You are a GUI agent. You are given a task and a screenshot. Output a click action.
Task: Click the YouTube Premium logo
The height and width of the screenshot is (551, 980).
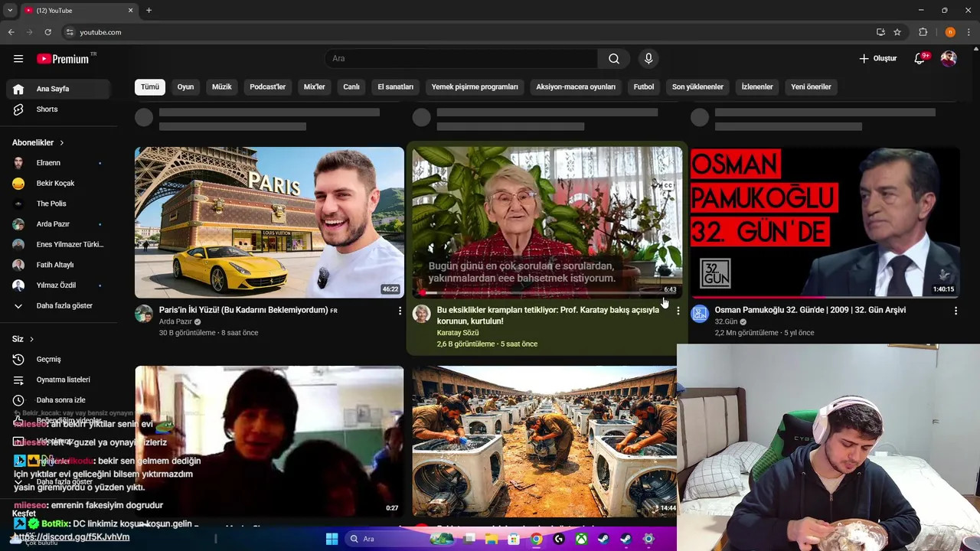click(63, 59)
